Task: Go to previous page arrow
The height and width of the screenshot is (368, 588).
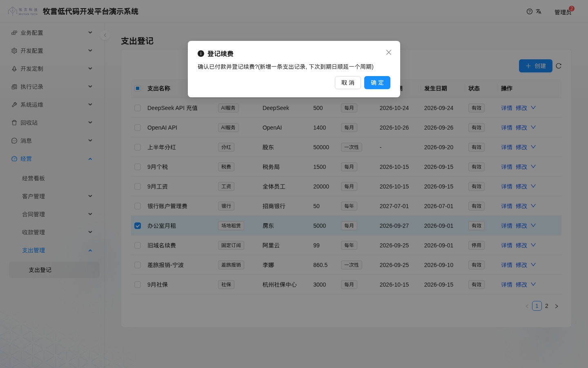Action: (527, 306)
